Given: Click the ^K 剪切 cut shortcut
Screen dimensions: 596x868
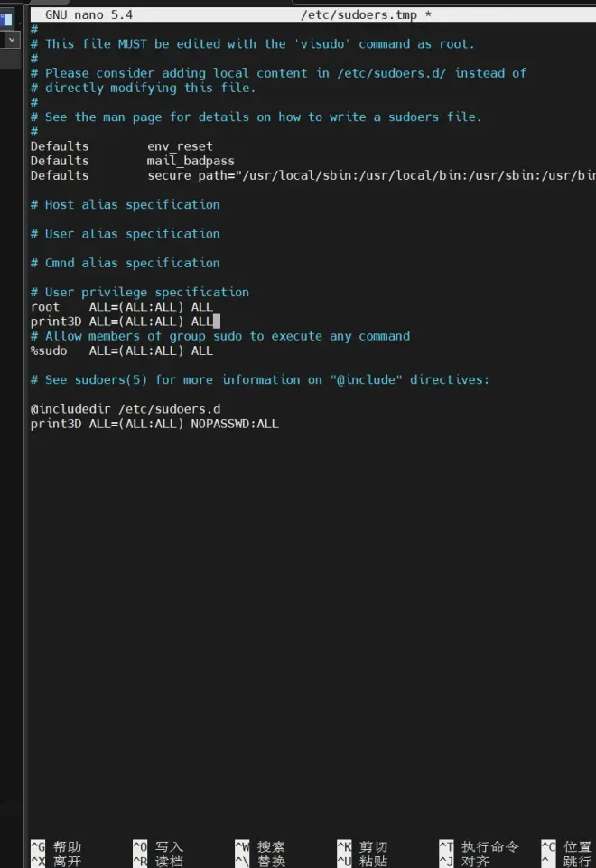Looking at the screenshot, I should pos(362,846).
